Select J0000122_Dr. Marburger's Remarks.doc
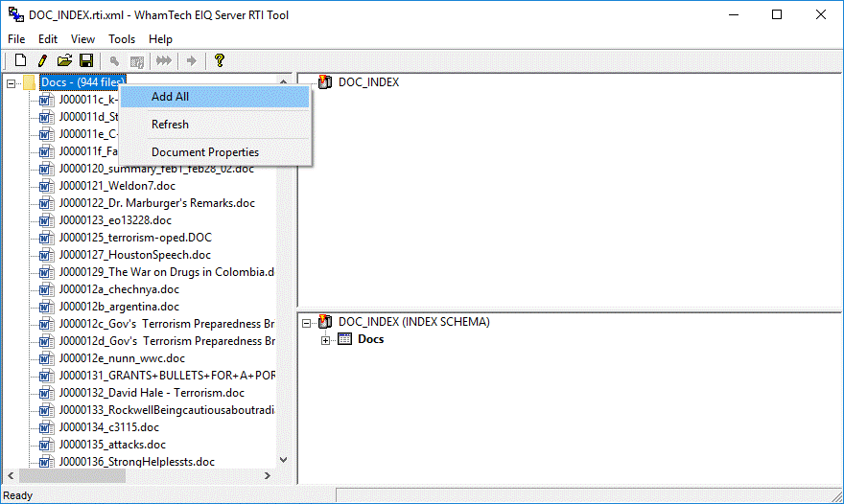The image size is (844, 504). point(156,203)
